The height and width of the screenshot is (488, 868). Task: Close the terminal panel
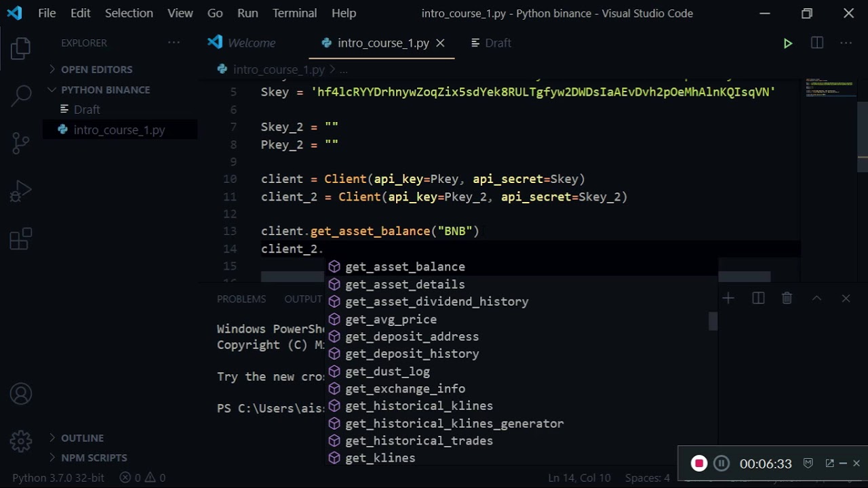tap(846, 298)
